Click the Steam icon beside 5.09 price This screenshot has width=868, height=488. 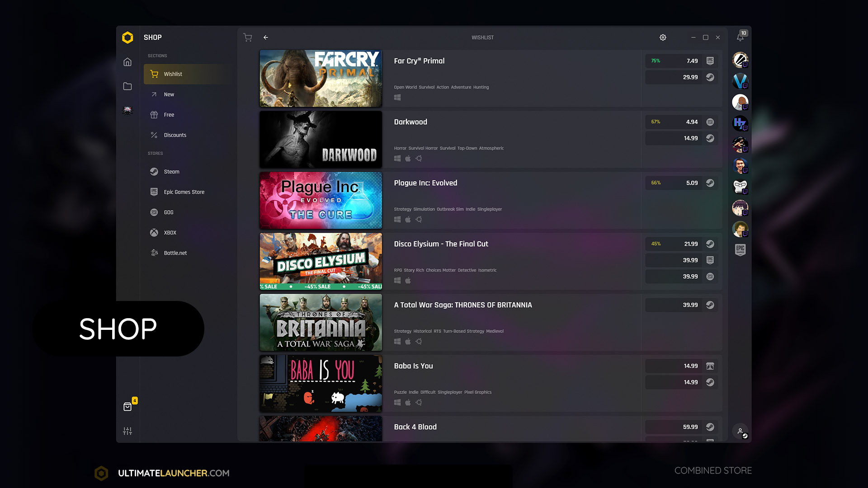[x=710, y=183]
